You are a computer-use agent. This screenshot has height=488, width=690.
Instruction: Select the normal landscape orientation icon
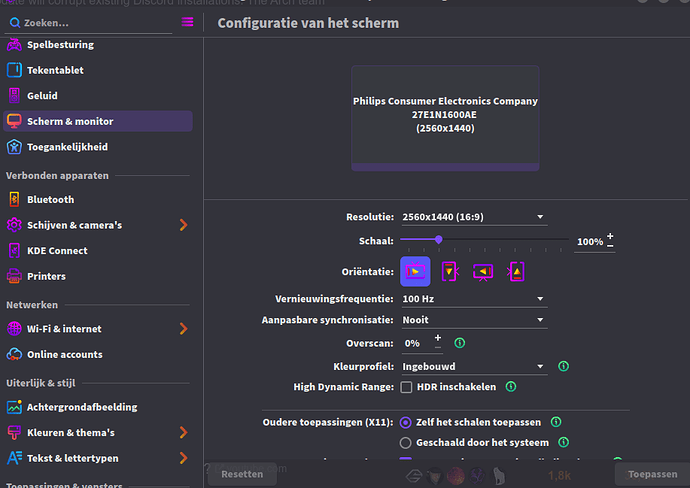pos(415,272)
